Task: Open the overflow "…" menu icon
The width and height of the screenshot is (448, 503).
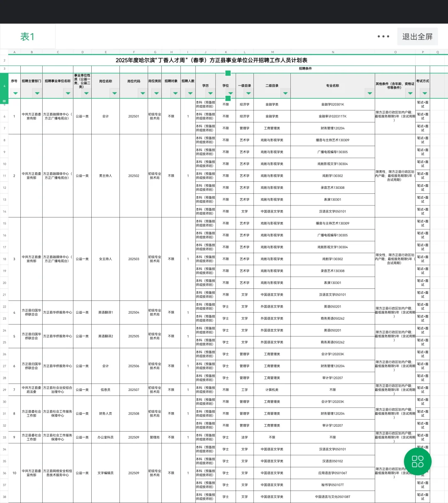Action: [383, 37]
